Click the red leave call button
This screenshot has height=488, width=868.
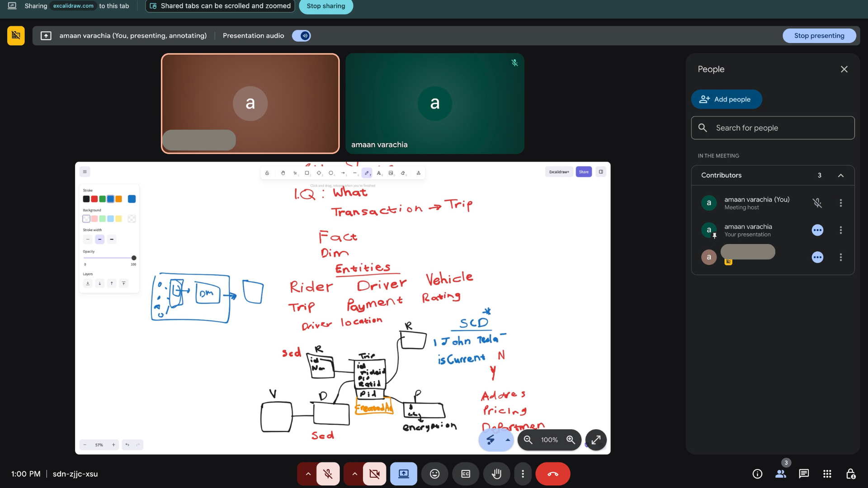[552, 474]
